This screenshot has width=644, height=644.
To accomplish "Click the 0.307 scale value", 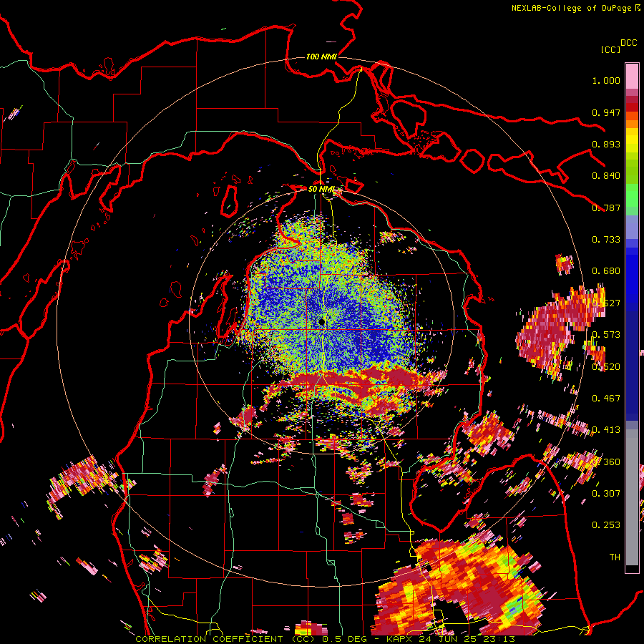I will (x=606, y=494).
